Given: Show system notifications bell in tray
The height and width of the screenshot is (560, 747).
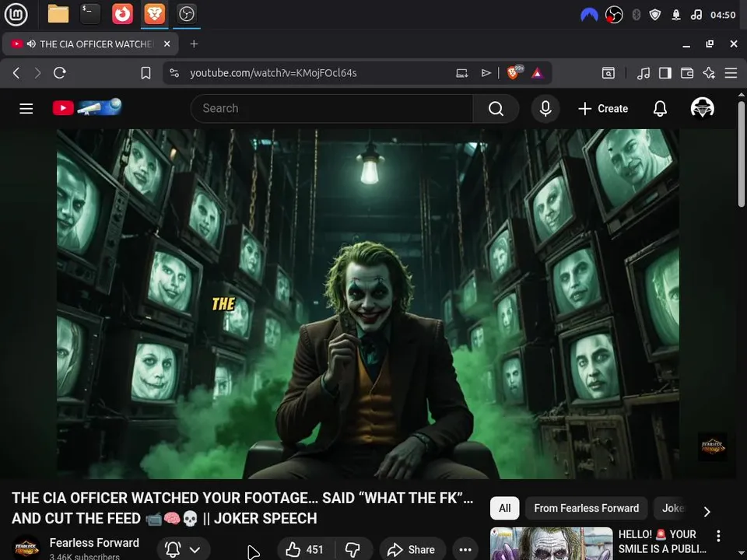Looking at the screenshot, I should (676, 15).
